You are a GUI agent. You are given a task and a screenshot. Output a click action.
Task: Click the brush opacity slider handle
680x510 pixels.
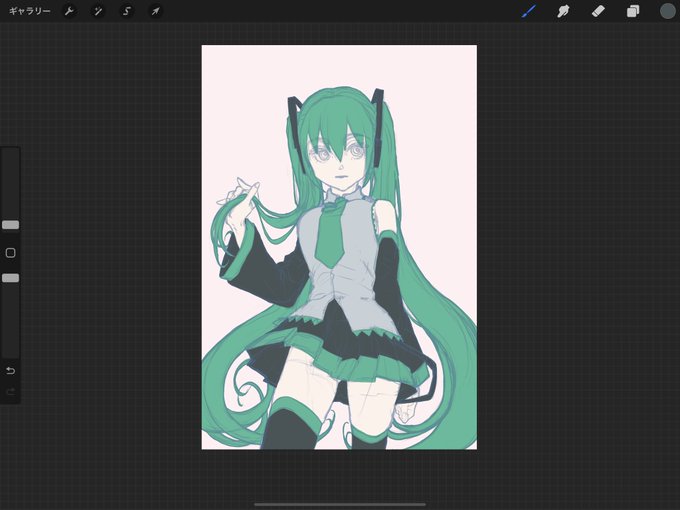click(x=10, y=278)
